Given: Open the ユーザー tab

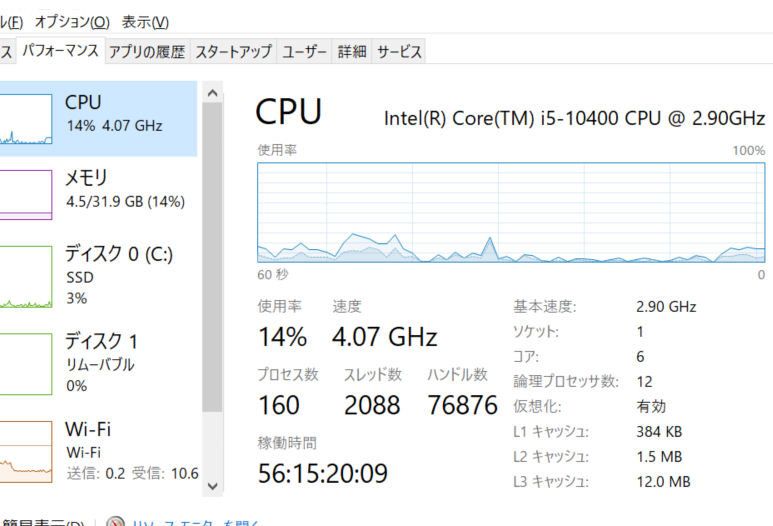Looking at the screenshot, I should coord(304,52).
